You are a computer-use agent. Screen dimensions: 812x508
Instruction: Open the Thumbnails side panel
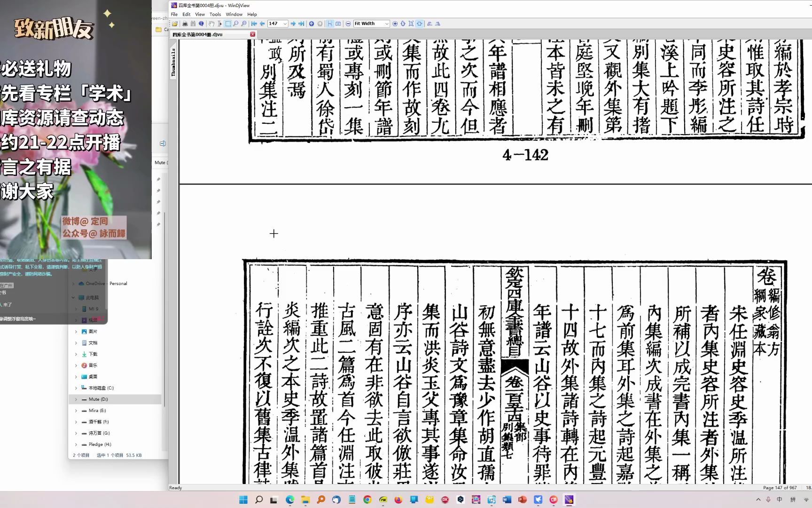(173, 62)
